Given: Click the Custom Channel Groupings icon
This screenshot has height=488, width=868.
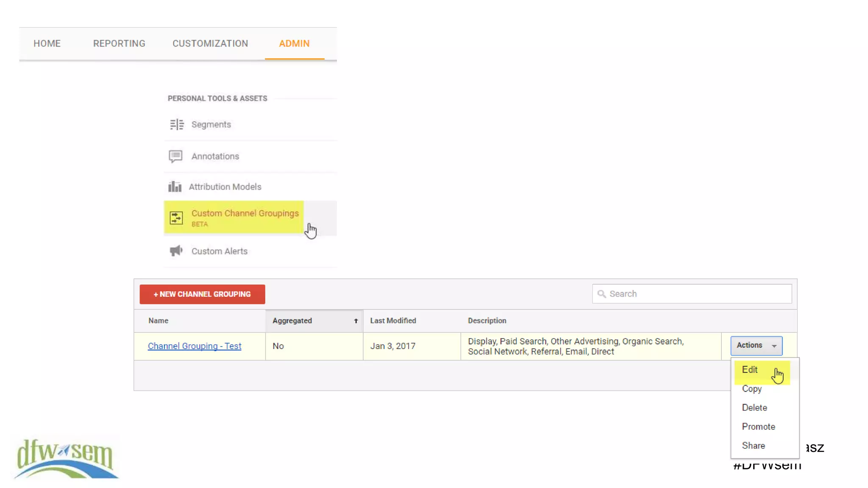Looking at the screenshot, I should click(176, 218).
